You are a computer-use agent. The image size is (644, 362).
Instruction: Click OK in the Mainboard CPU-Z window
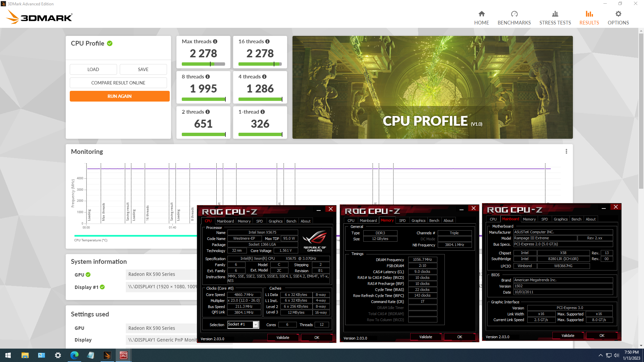click(602, 336)
